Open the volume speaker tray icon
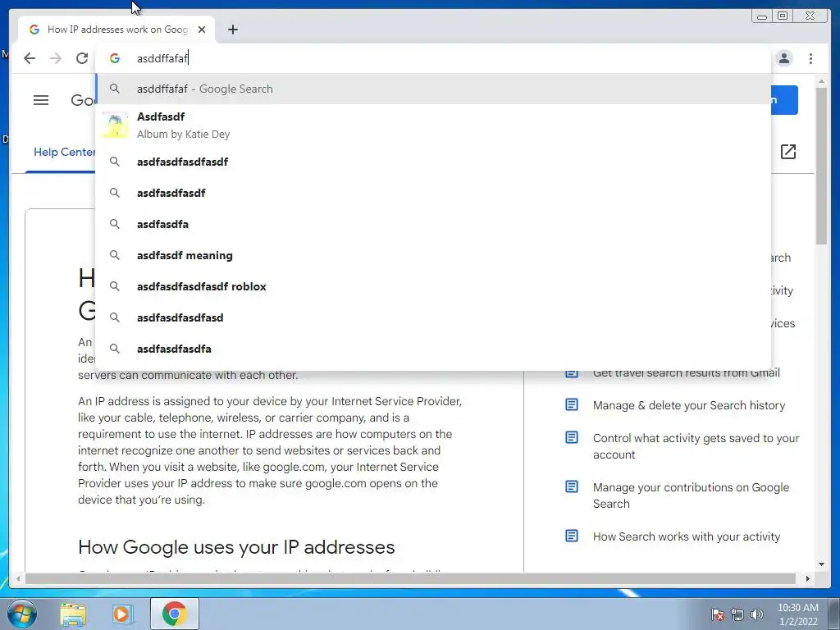The width and height of the screenshot is (840, 630). pos(757,614)
